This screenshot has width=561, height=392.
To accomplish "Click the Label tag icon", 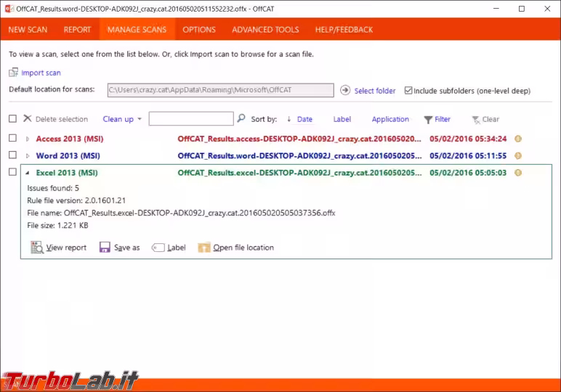I will click(x=158, y=248).
